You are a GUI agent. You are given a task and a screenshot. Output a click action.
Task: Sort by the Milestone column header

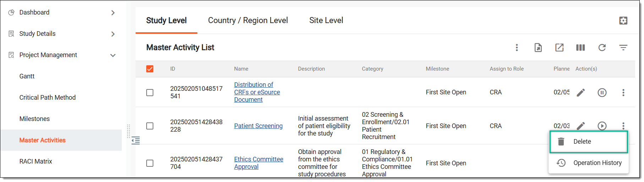tap(437, 69)
